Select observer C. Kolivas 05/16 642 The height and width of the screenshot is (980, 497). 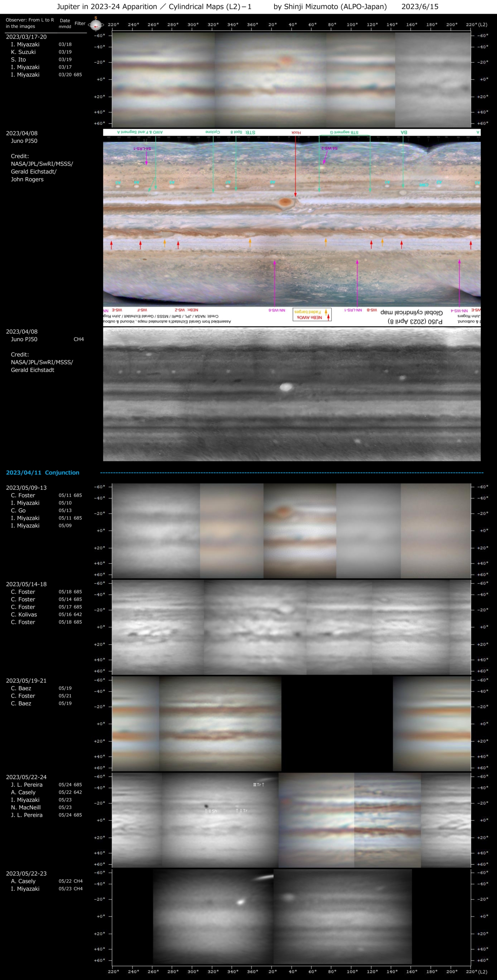[46, 614]
